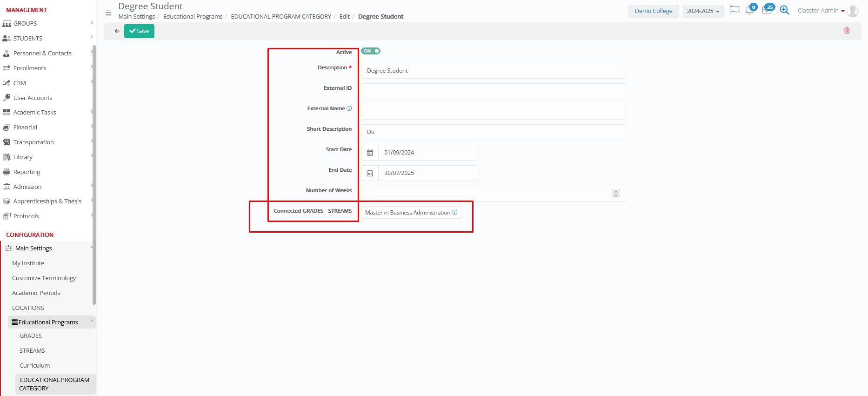This screenshot has height=396, width=868.
Task: Click Educational Programs breadcrumb link
Action: click(193, 17)
